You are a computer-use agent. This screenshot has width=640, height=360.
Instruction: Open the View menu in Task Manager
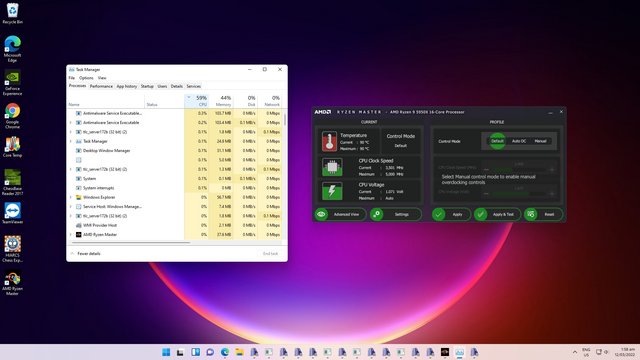(102, 78)
